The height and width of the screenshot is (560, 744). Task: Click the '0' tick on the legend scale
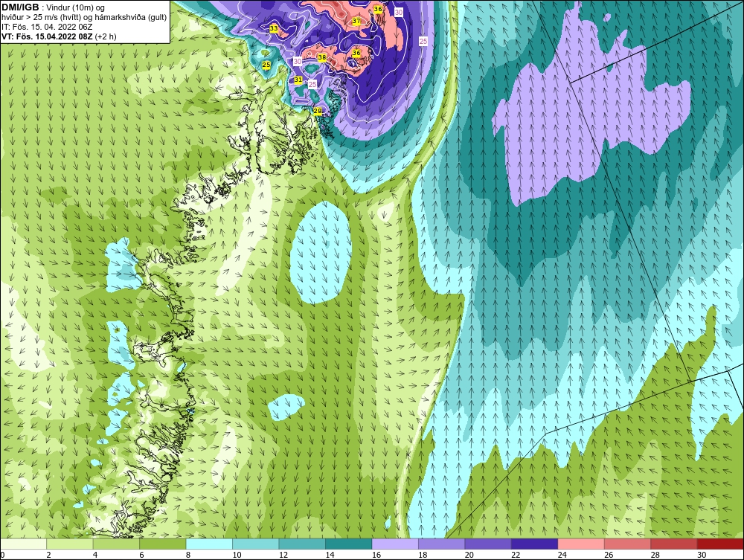click(2, 555)
